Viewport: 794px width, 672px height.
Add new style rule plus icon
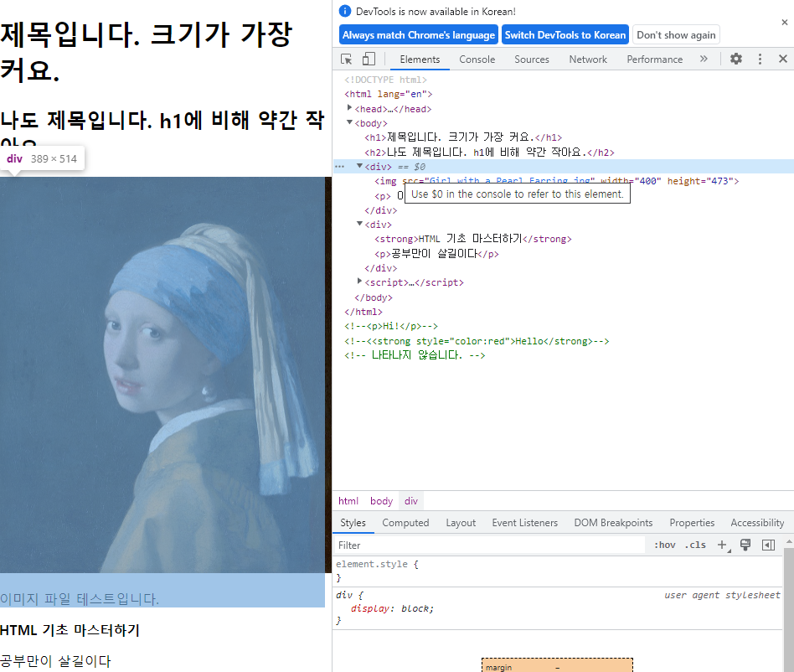tap(723, 545)
